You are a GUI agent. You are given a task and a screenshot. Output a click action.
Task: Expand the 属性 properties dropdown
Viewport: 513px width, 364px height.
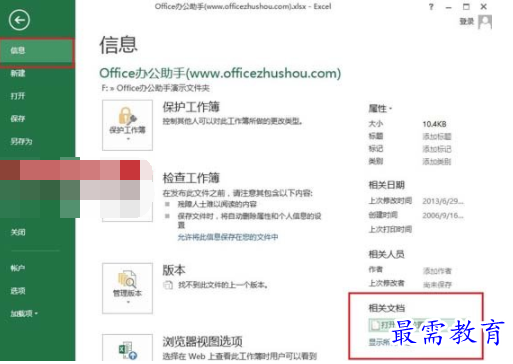pos(380,109)
